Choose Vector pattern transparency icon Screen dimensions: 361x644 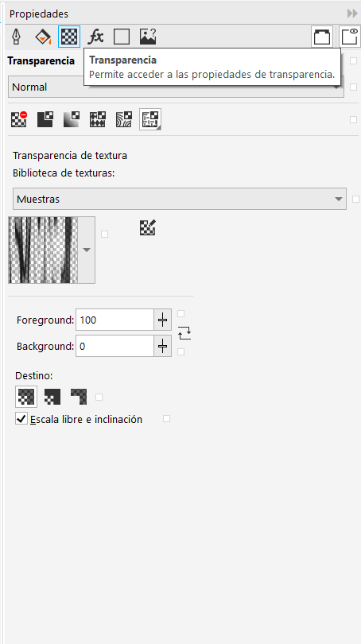click(x=98, y=119)
